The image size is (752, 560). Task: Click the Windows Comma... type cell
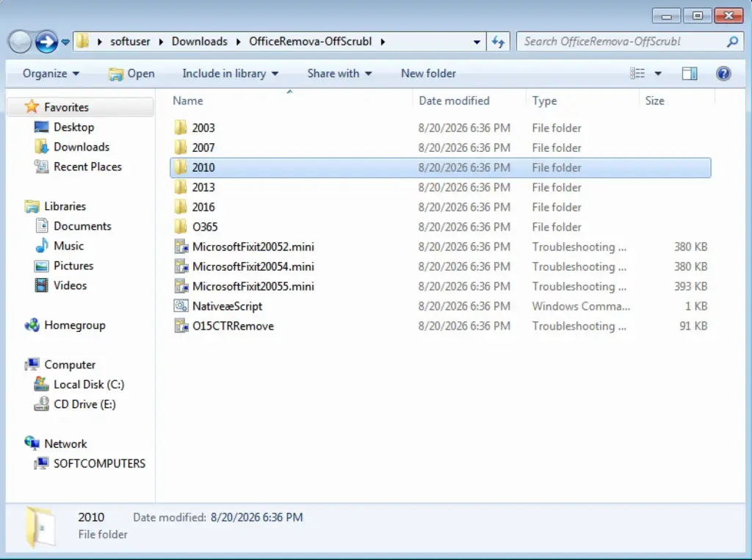[x=581, y=306]
